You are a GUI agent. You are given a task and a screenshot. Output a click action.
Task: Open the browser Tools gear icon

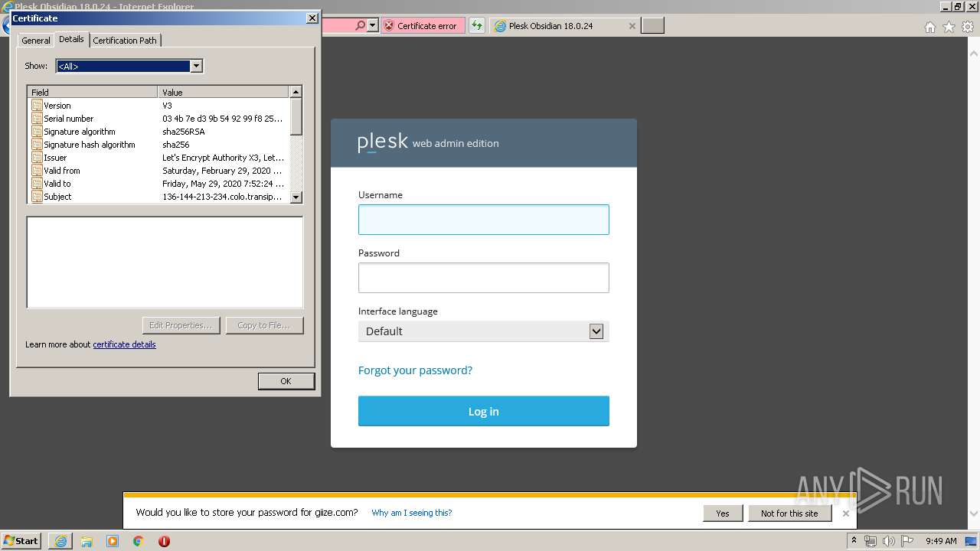[968, 27]
